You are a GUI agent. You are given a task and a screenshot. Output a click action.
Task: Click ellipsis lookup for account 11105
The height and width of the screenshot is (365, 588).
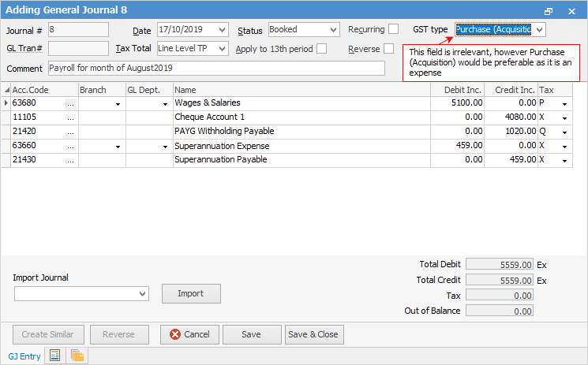pos(71,117)
